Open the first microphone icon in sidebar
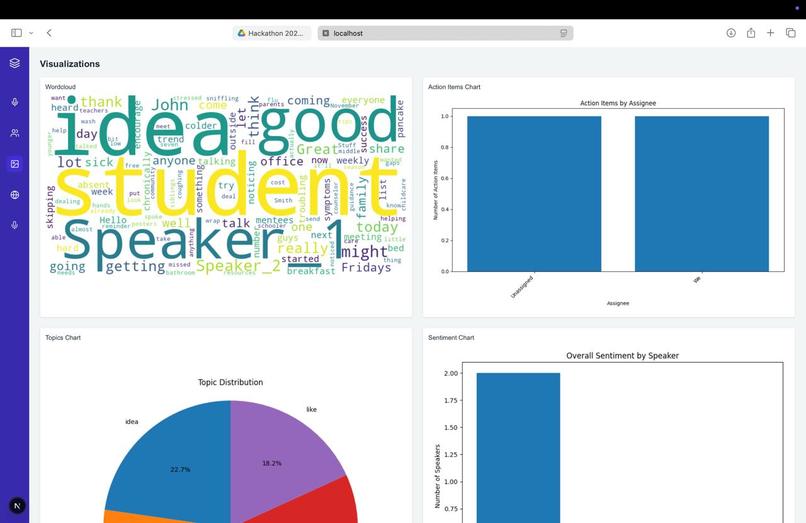 coord(14,102)
